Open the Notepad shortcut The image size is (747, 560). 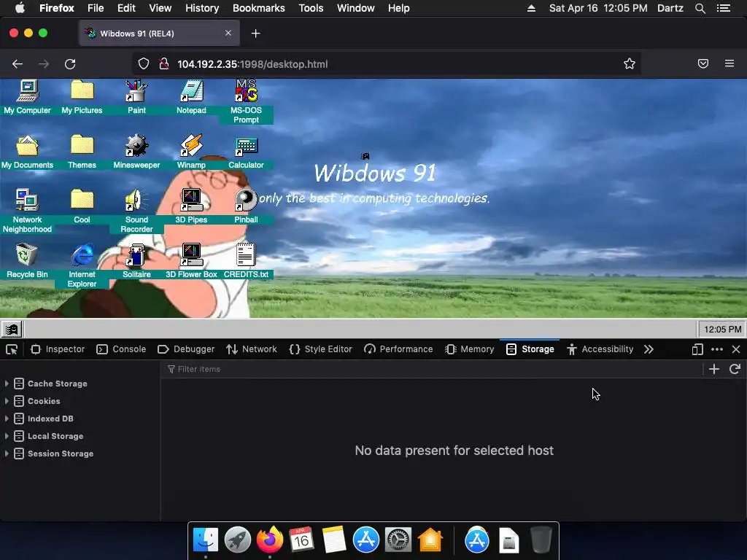click(x=192, y=97)
